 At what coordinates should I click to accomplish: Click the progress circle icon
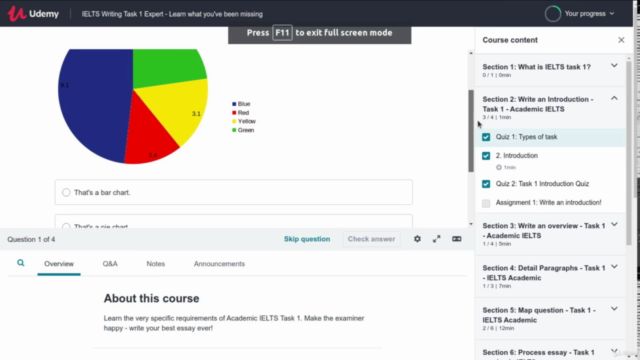[x=553, y=13]
